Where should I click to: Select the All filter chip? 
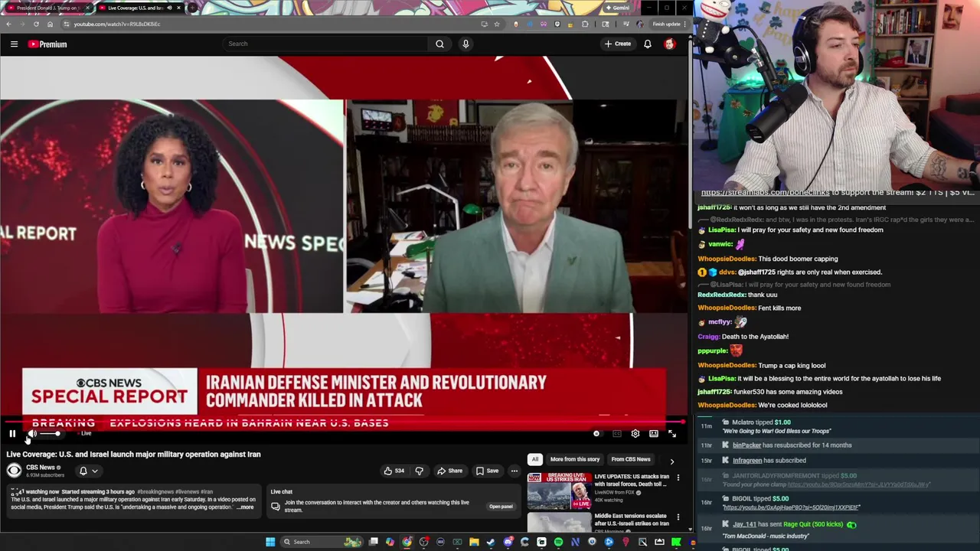click(534, 459)
